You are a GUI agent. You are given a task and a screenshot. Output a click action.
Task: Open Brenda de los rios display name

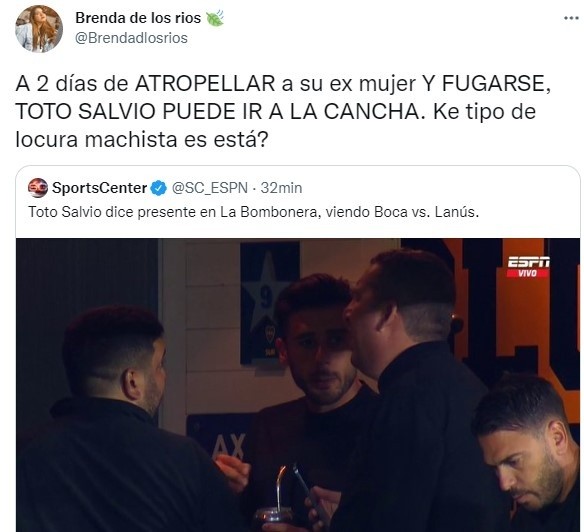pyautogui.click(x=138, y=18)
